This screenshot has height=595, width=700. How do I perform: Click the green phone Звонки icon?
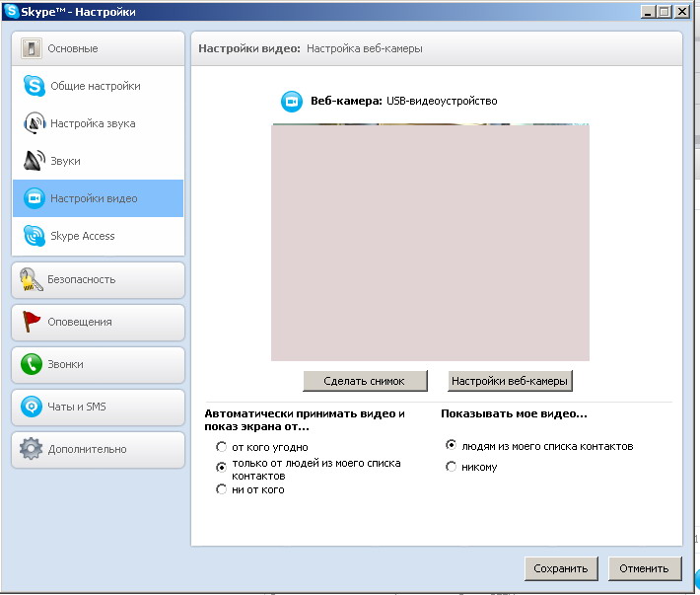tap(32, 364)
